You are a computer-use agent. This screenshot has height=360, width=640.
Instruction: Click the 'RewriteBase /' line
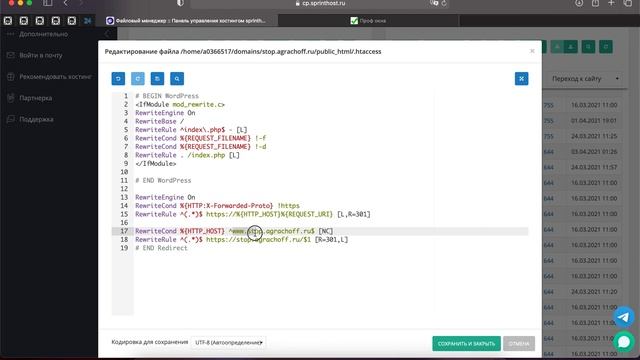(160, 121)
